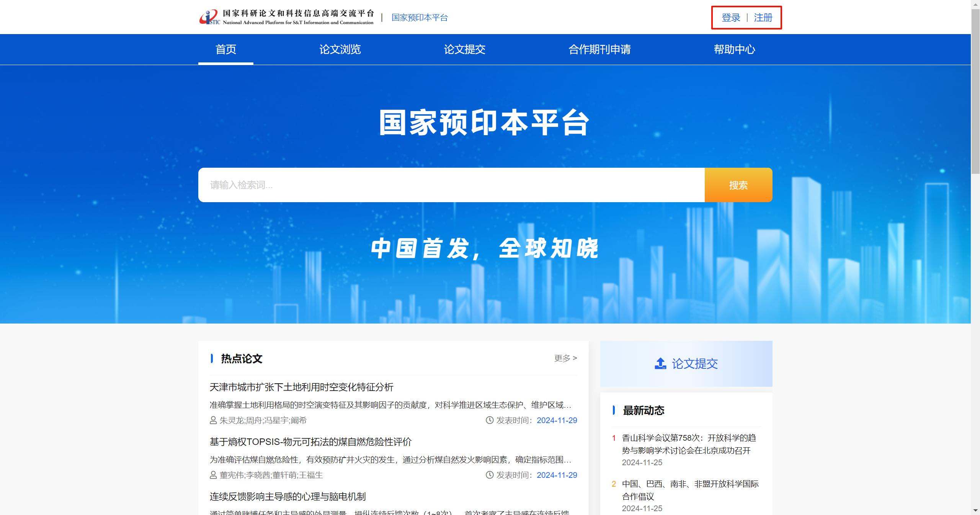Click the 最新动态 section heading
The height and width of the screenshot is (515, 980).
[x=644, y=410]
